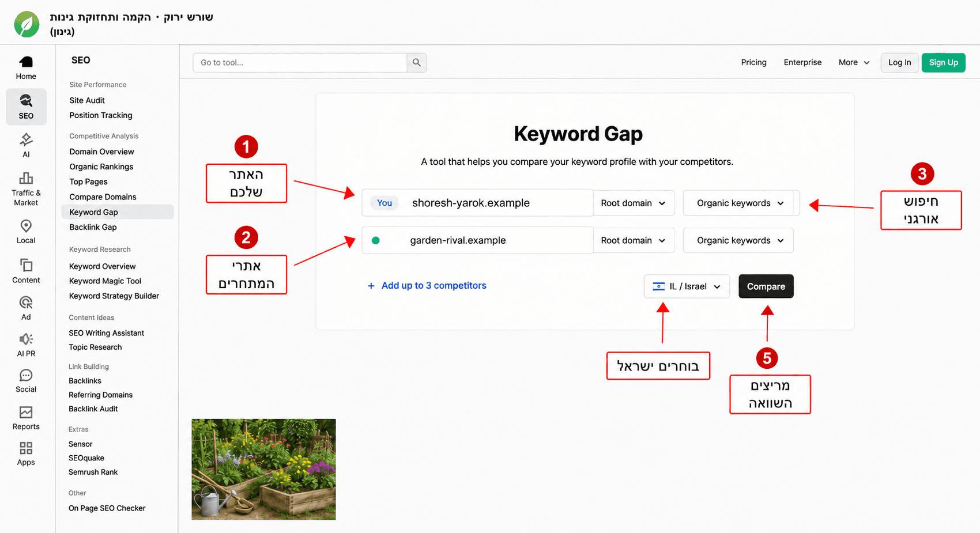
Task: Open Site Audit from the sidebar
Action: pos(87,100)
